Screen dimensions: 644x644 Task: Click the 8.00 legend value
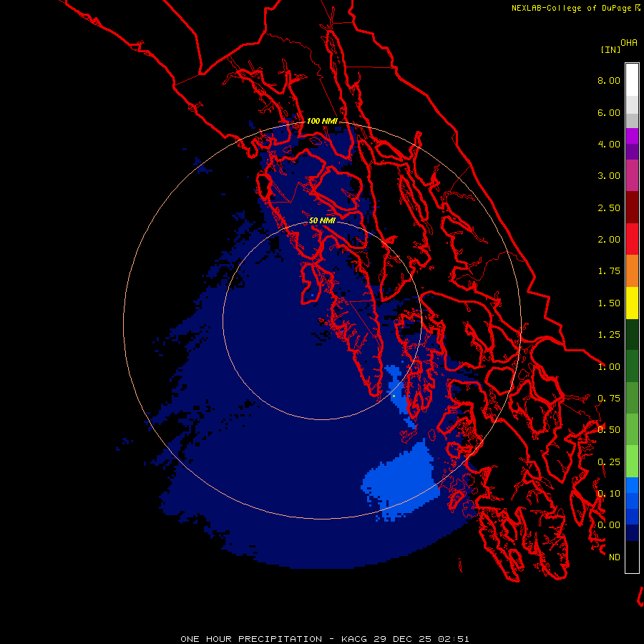(609, 80)
